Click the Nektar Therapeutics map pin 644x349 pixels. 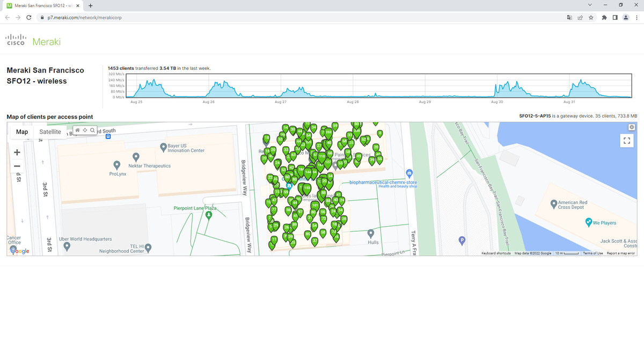click(x=136, y=157)
